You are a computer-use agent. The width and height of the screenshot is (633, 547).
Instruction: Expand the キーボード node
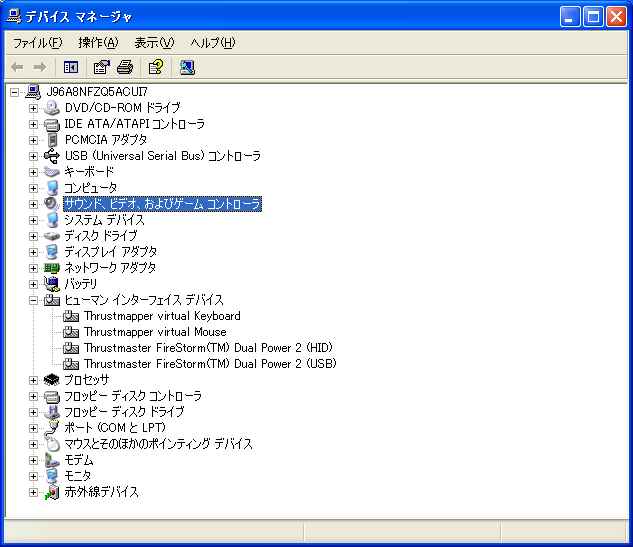[x=34, y=172]
